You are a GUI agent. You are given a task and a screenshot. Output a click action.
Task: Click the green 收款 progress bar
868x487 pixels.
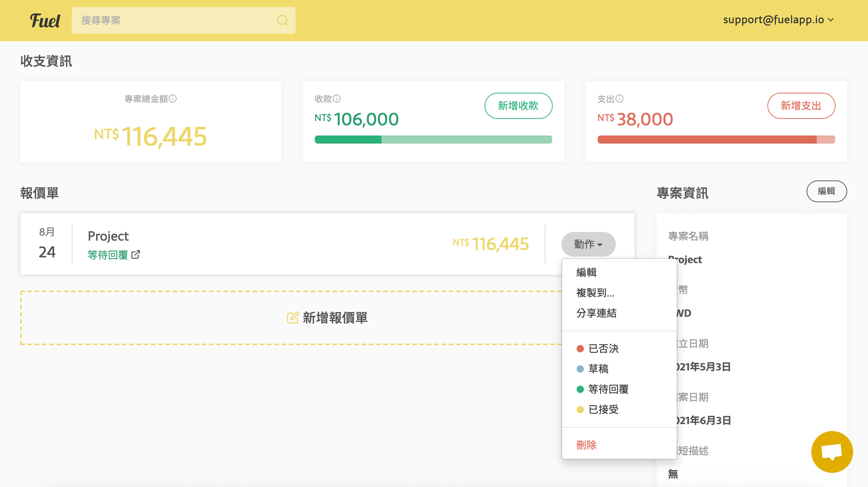tap(348, 139)
